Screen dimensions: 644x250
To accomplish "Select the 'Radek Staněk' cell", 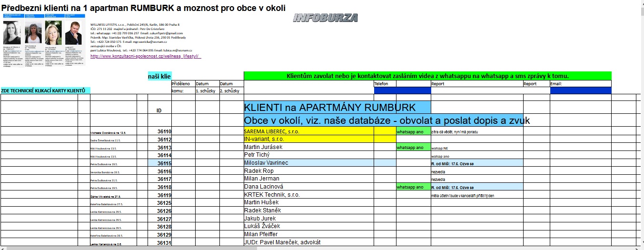I will coord(309,210).
